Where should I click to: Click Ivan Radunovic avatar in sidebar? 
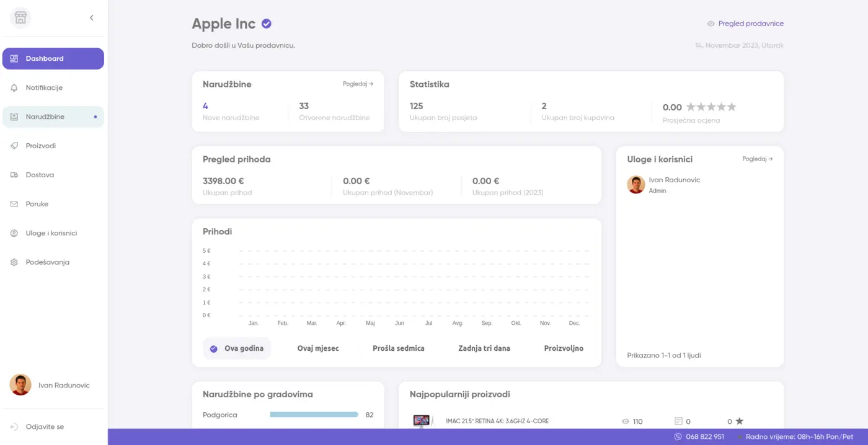[20, 385]
